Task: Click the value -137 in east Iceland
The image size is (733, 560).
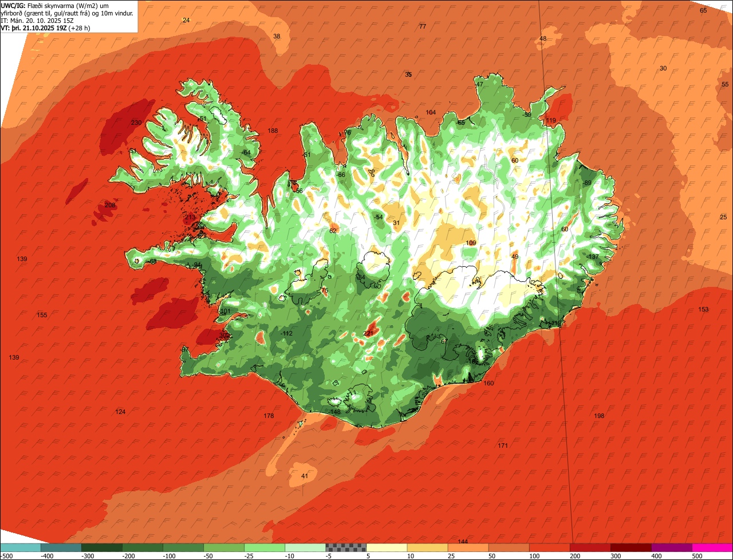Action: pos(592,257)
